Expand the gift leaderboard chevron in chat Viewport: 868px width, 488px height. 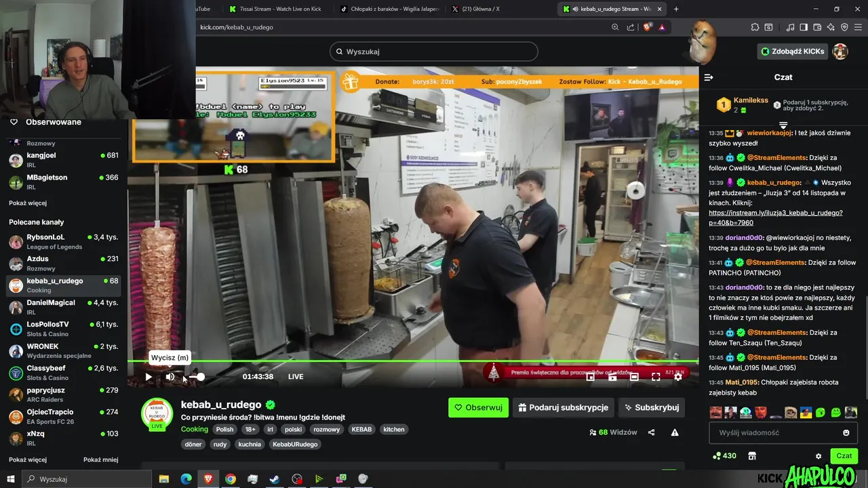(783, 125)
